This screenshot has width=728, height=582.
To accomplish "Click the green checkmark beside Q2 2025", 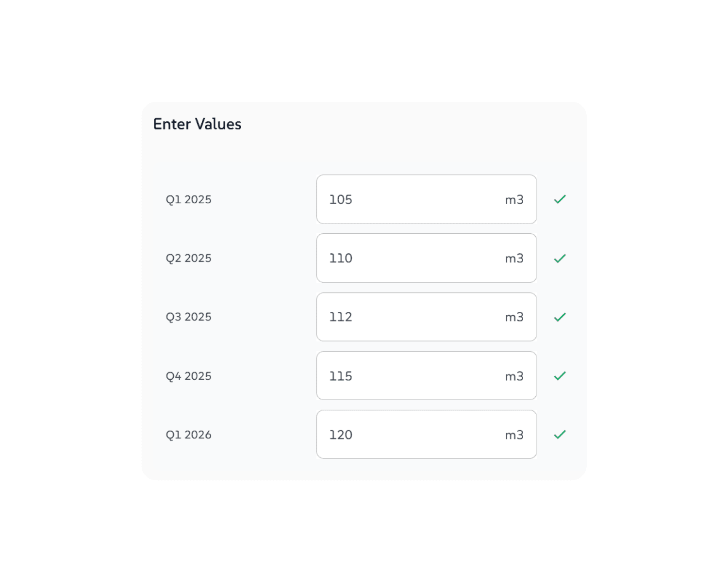I will [x=560, y=259].
